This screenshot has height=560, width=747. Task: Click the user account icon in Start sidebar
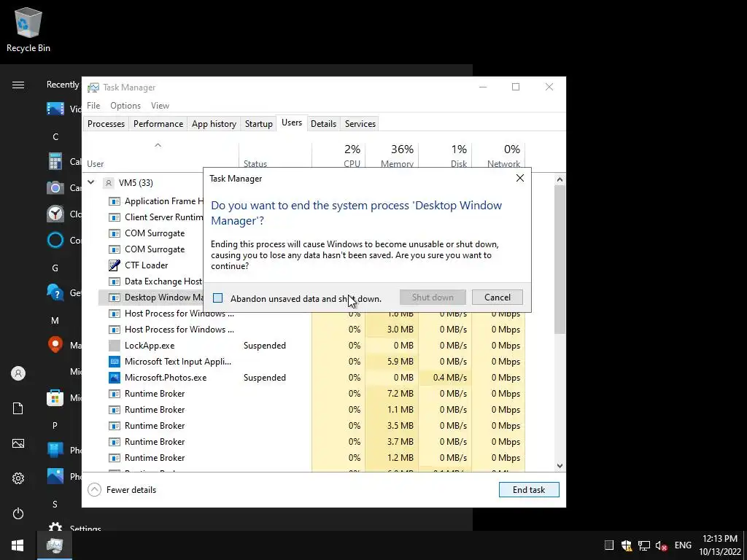pos(18,373)
